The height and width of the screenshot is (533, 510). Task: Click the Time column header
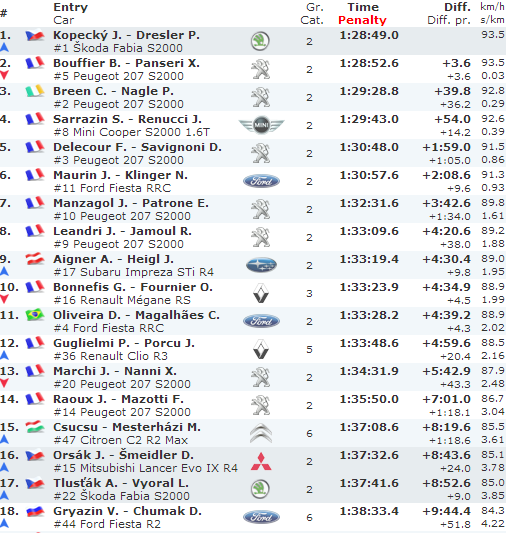coord(363,7)
